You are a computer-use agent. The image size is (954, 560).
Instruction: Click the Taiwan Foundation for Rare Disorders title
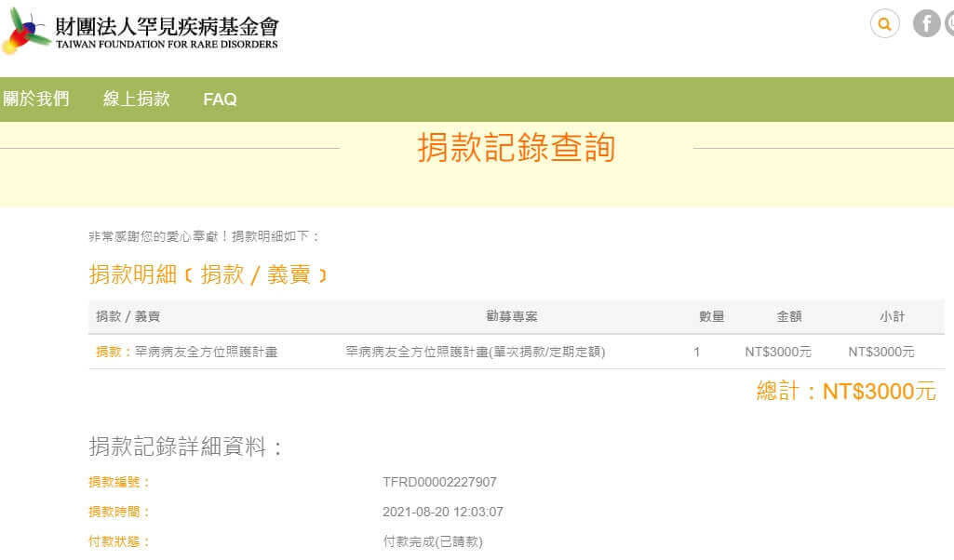(167, 32)
